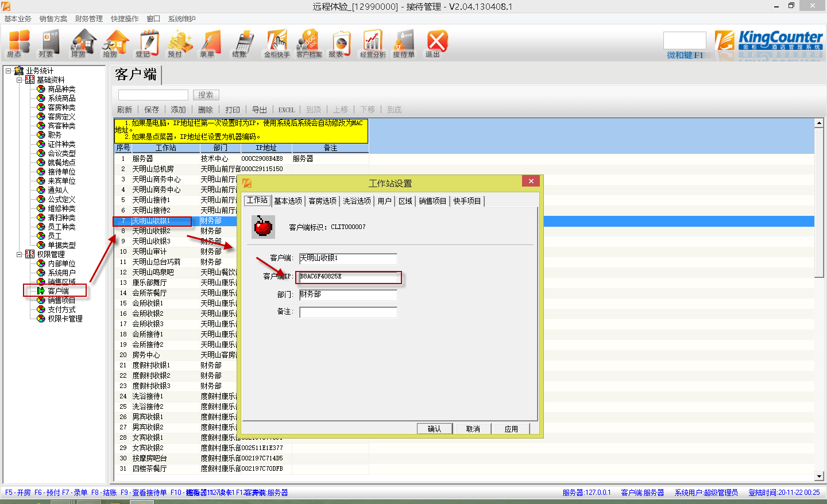
Task: Open the 客户档案 customer files icon
Action: (x=309, y=44)
